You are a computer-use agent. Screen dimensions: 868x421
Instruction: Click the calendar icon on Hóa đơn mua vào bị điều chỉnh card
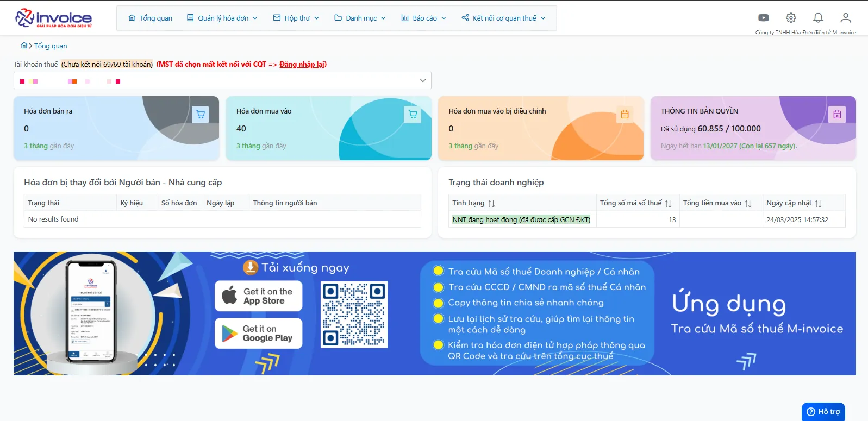625,115
